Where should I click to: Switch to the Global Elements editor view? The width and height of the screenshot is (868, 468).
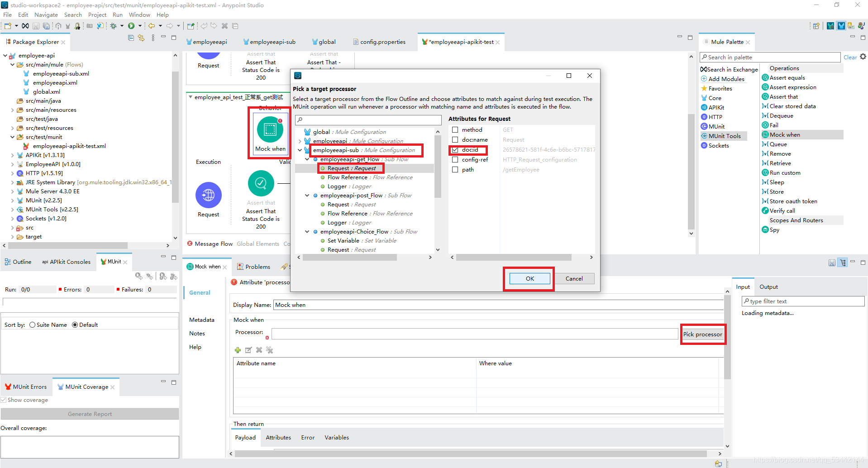[x=258, y=244]
